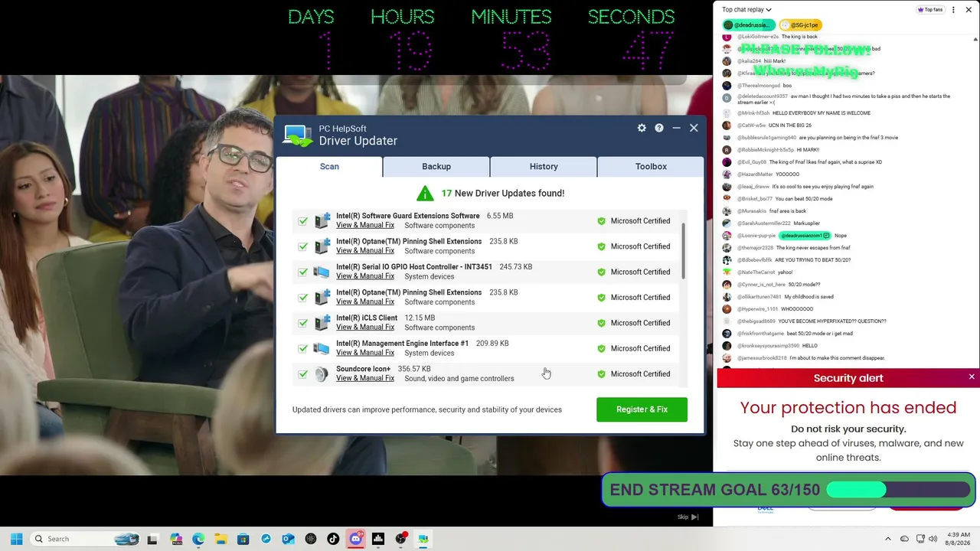The height and width of the screenshot is (551, 980).
Task: Click device icon for Intel iCLS Client
Action: point(322,323)
